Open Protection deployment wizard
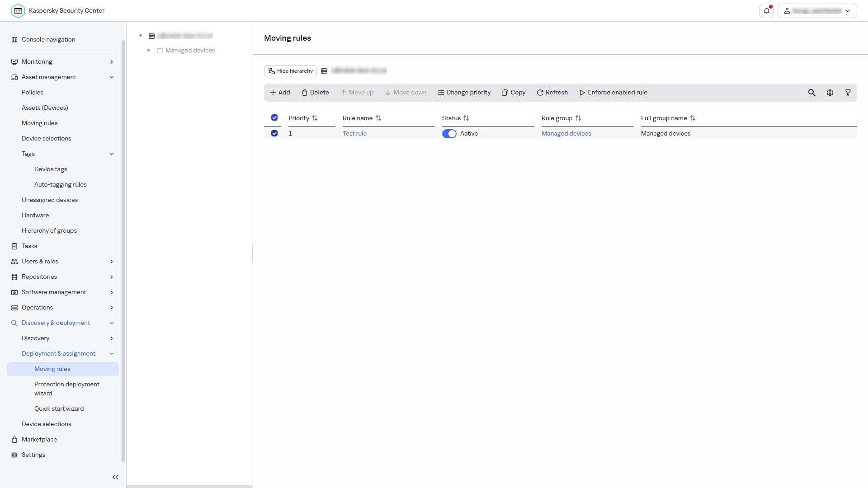 (x=67, y=389)
